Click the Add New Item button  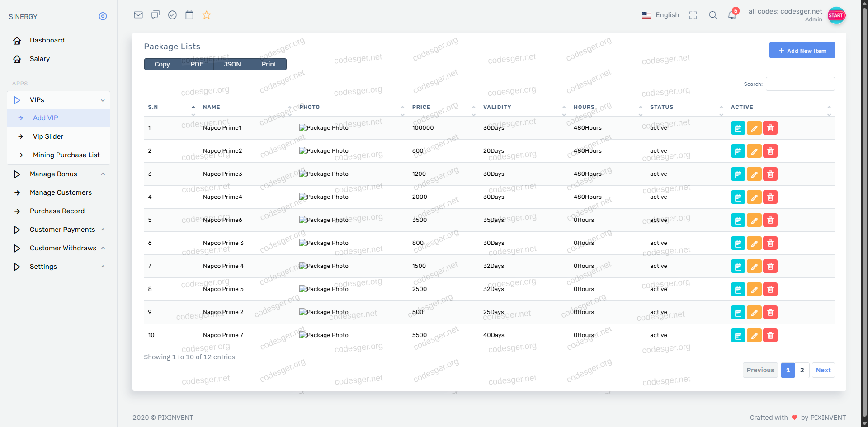pos(802,51)
